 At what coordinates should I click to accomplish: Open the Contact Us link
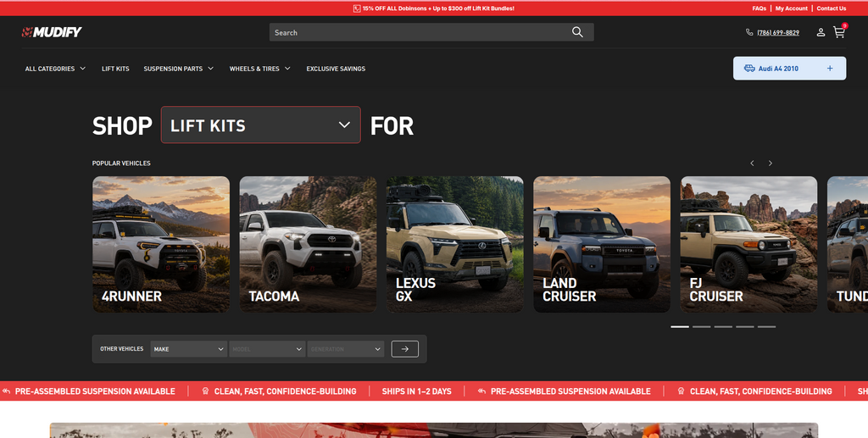[831, 8]
